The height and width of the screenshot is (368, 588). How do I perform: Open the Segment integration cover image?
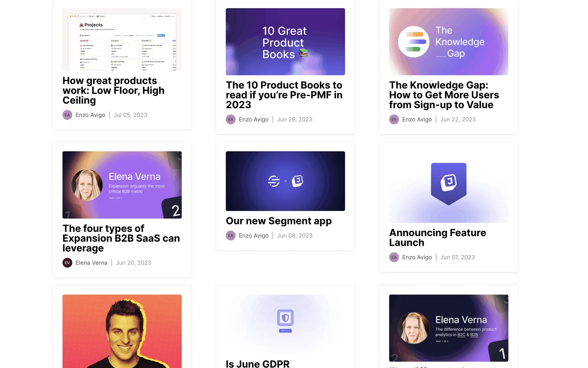tap(285, 181)
